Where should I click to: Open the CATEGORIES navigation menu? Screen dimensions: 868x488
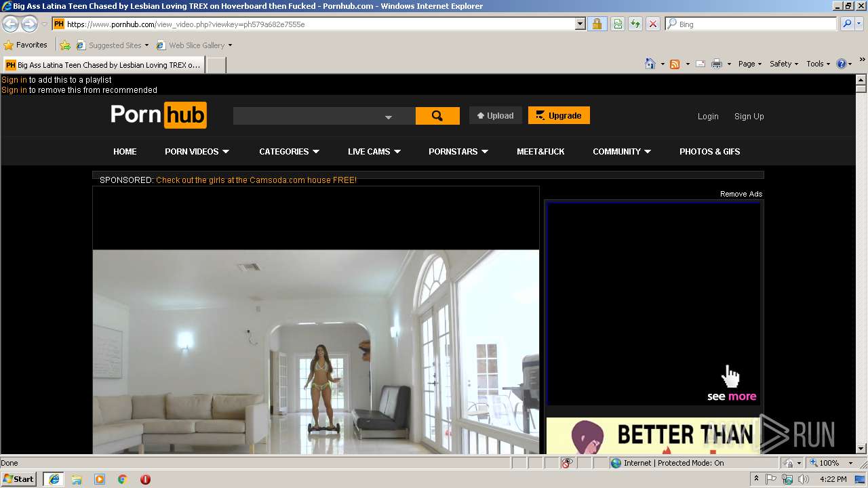[x=290, y=152]
